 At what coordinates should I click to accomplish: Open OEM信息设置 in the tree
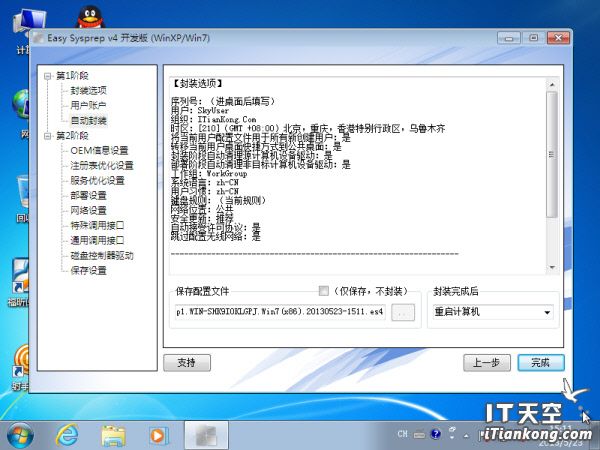[x=99, y=151]
